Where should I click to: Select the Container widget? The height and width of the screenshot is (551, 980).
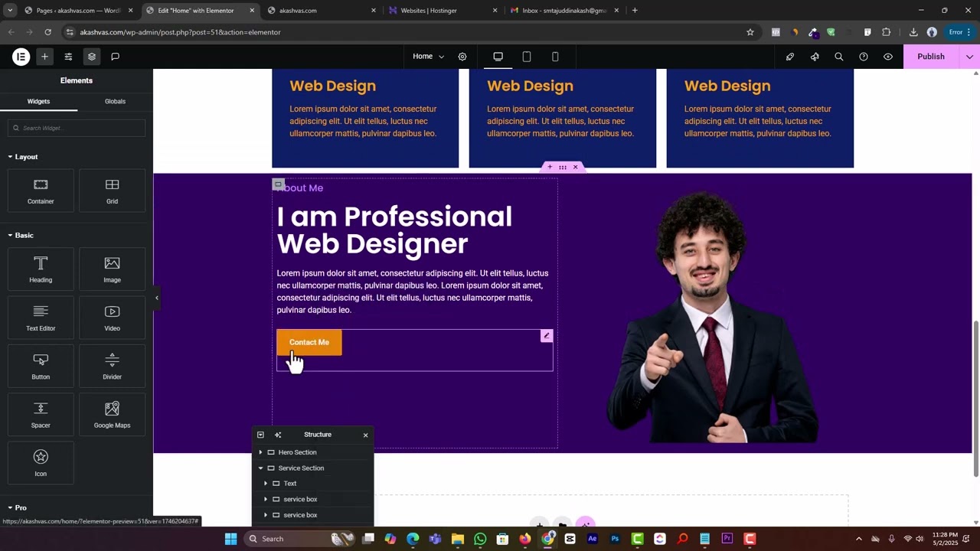(41, 191)
